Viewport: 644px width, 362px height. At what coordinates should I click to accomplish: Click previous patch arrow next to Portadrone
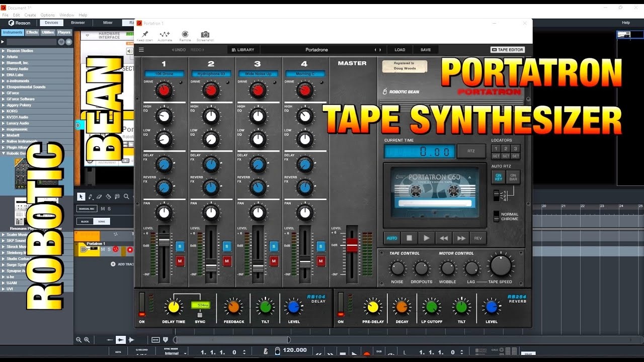click(375, 50)
